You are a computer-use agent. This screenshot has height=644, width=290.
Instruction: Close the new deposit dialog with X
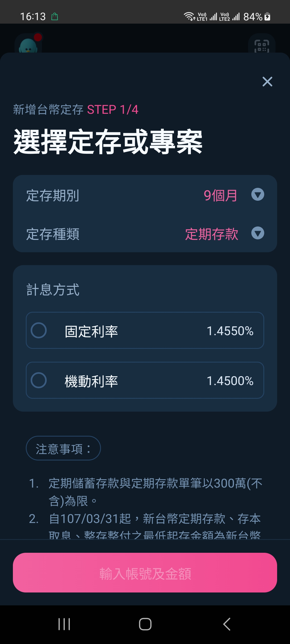(267, 82)
